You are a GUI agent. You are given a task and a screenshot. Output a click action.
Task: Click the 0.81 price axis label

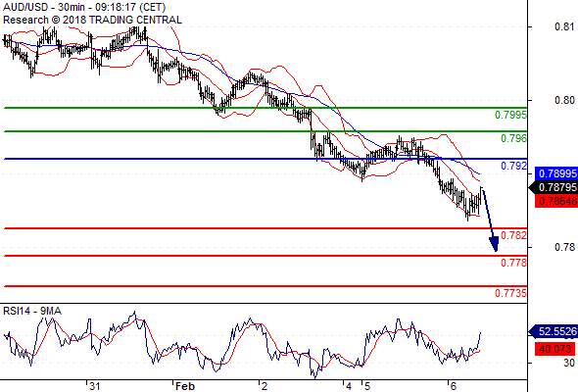click(x=564, y=26)
